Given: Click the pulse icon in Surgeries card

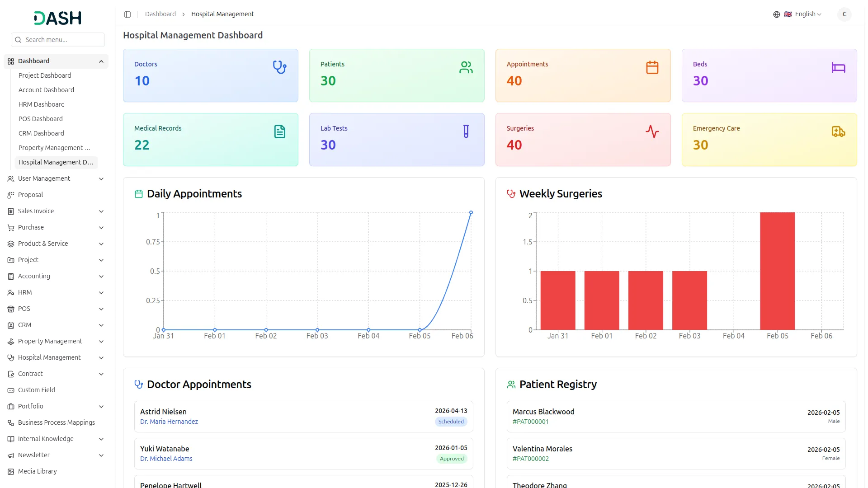Looking at the screenshot, I should point(652,131).
